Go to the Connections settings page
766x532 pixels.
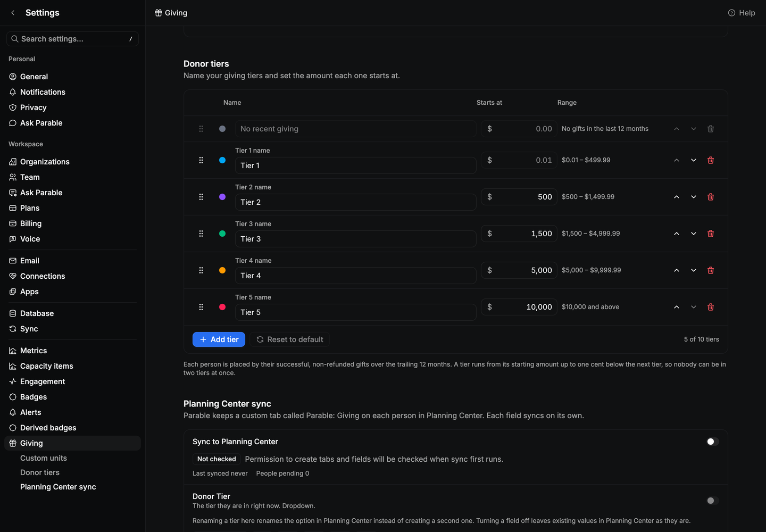pyautogui.click(x=72, y=276)
